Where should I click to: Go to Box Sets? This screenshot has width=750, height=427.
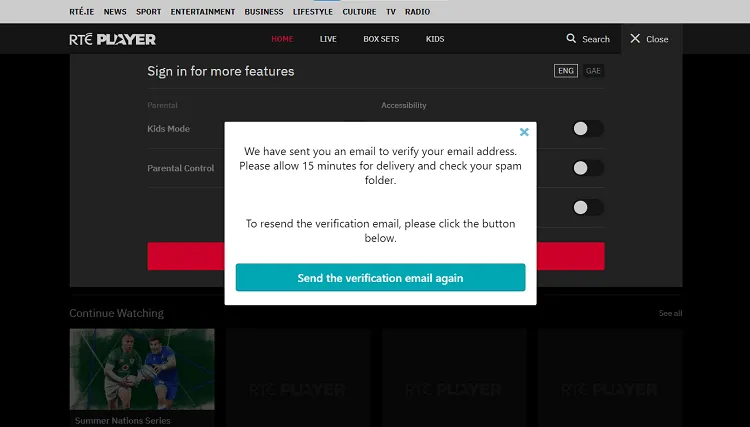[381, 39]
